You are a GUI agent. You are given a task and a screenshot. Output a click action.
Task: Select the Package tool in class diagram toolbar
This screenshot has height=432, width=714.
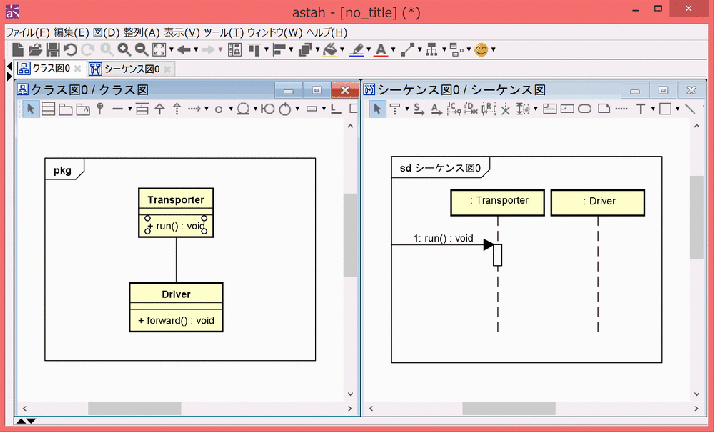(x=66, y=109)
